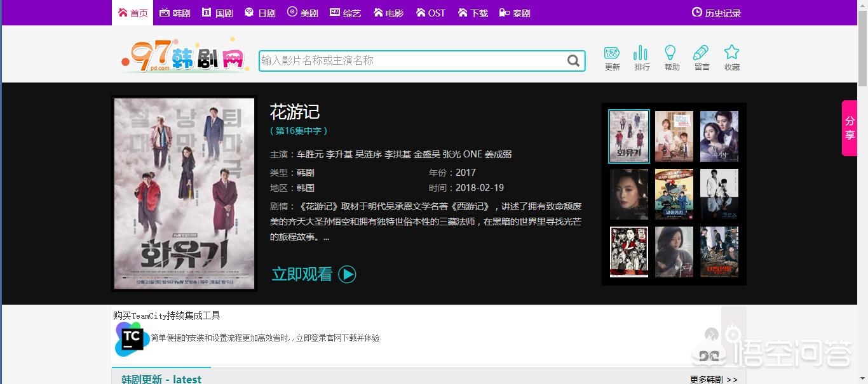Screen dimensions: 868x384
Task: Click the 立即观看 watch-now link
Action: pyautogui.click(x=301, y=273)
